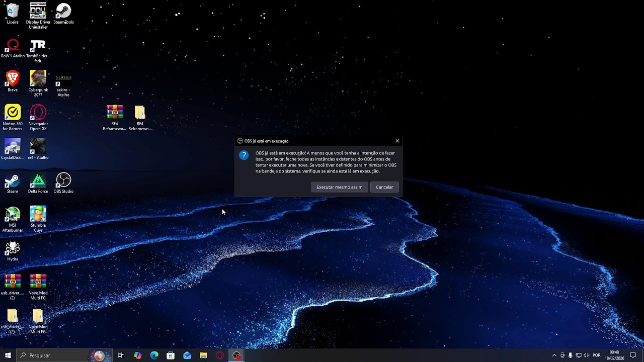Select the usb_driver (2) WinRAR archive icon
This screenshot has height=362, width=644.
13,287
